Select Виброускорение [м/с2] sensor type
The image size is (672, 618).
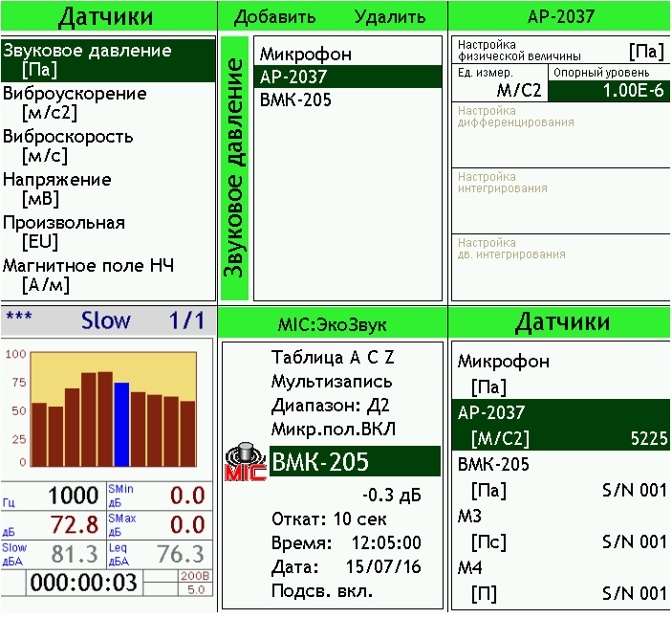[75, 102]
